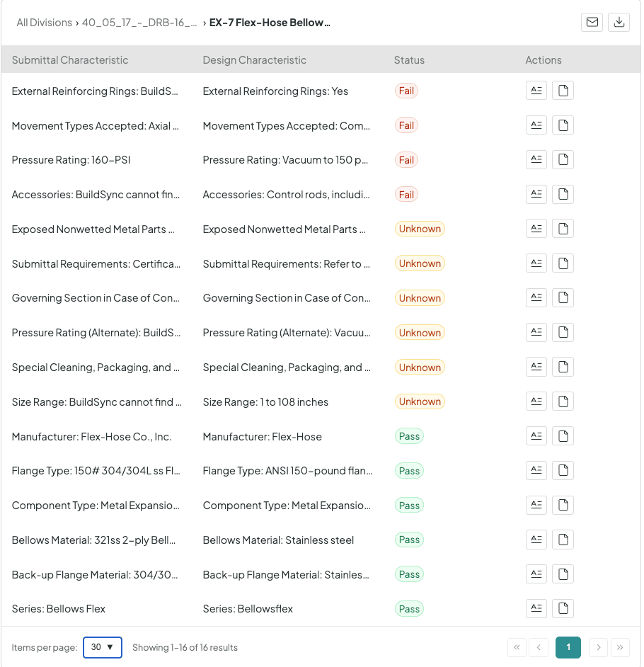Click Pass badge in Bellows Material row

[409, 540]
